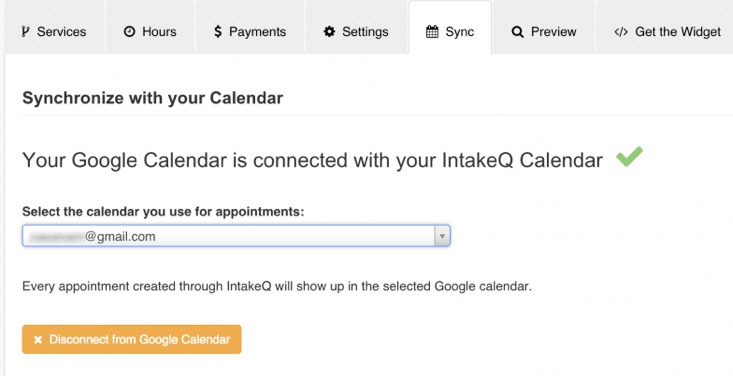Click the Synchronize with your Calendar heading
The width and height of the screenshot is (733, 376).
152,98
